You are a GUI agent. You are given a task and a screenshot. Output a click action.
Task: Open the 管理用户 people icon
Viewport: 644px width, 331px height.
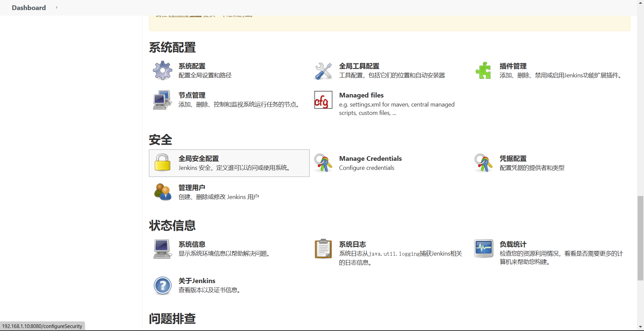(163, 192)
